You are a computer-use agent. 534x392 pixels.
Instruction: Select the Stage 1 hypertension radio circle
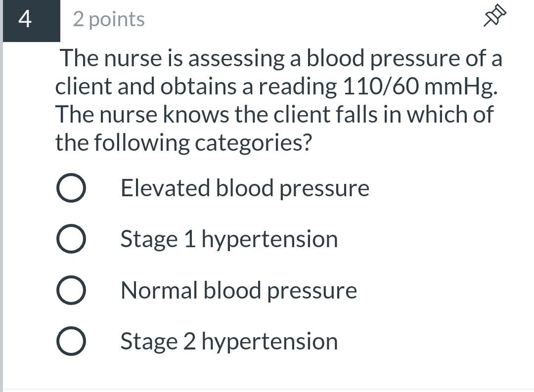(x=71, y=239)
